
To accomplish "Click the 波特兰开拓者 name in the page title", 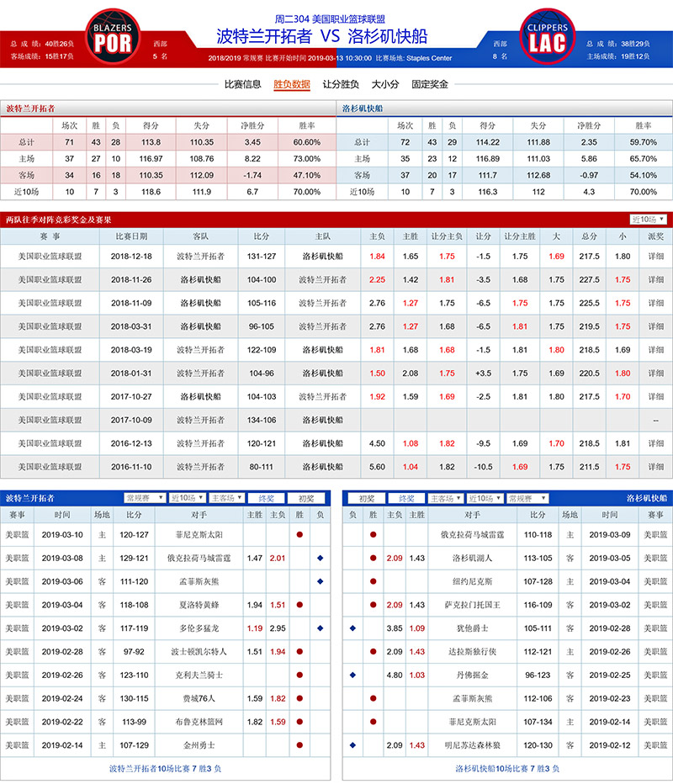I will point(264,36).
